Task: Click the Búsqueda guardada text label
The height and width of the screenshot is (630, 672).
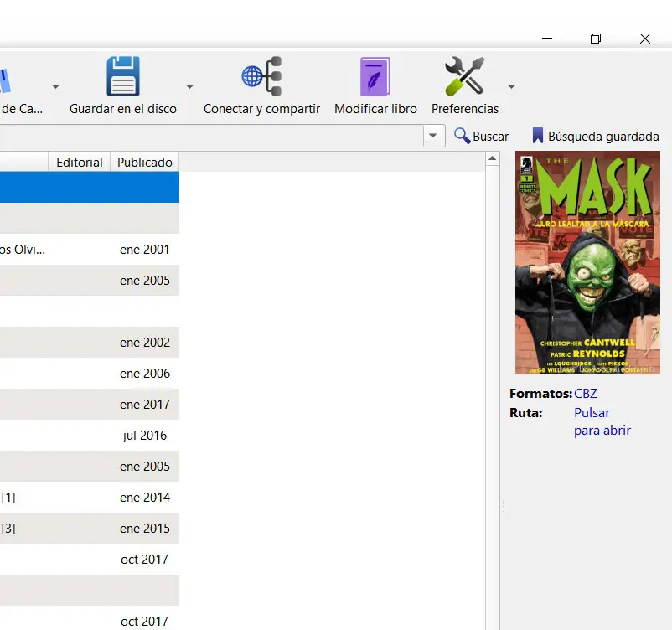Action: 603,137
